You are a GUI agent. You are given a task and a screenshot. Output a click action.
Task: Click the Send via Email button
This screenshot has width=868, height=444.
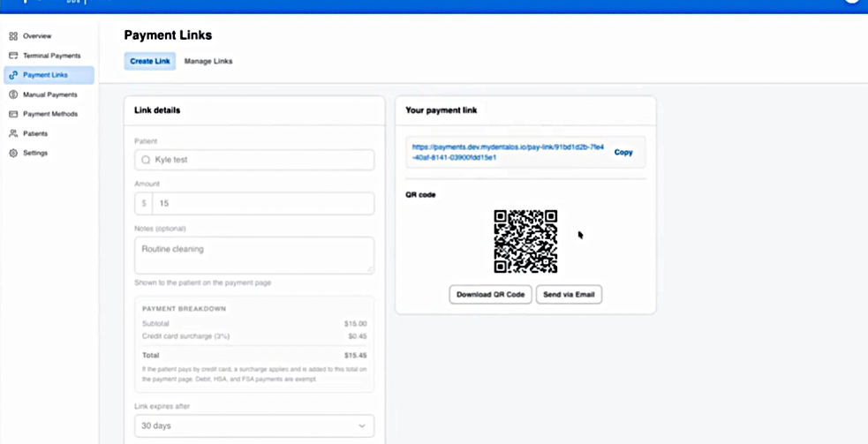tap(569, 295)
